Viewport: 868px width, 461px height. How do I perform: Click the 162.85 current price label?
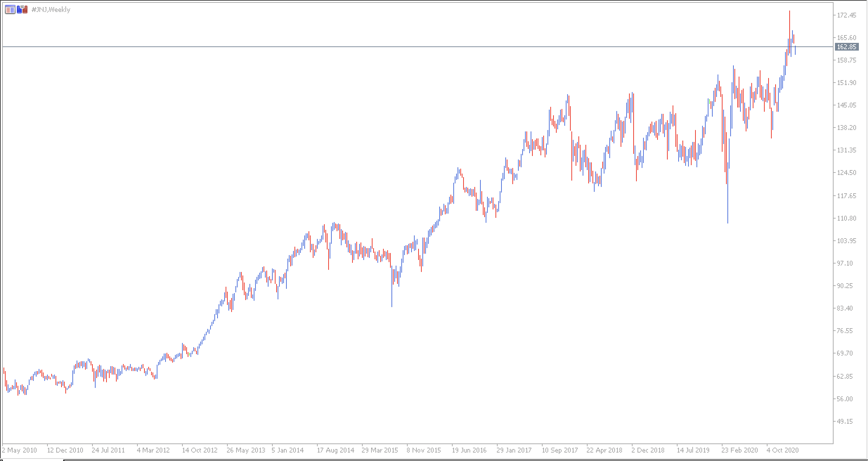click(847, 47)
